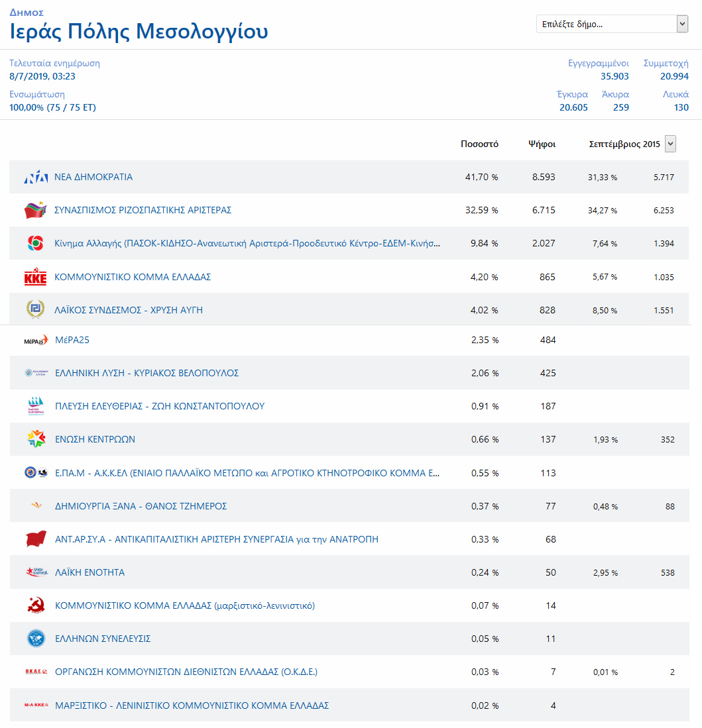Viewport: 702px width, 728px height.
Task: Click MeRA25 vote count 484
Action: (548, 340)
